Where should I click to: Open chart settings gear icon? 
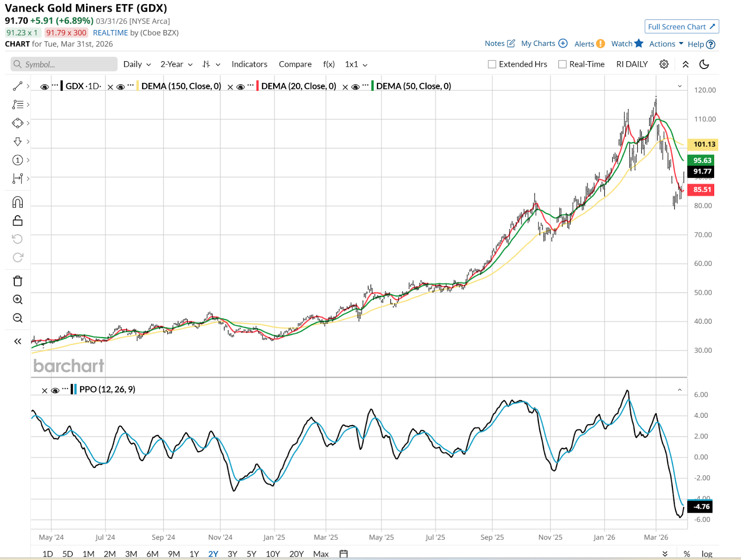[664, 64]
